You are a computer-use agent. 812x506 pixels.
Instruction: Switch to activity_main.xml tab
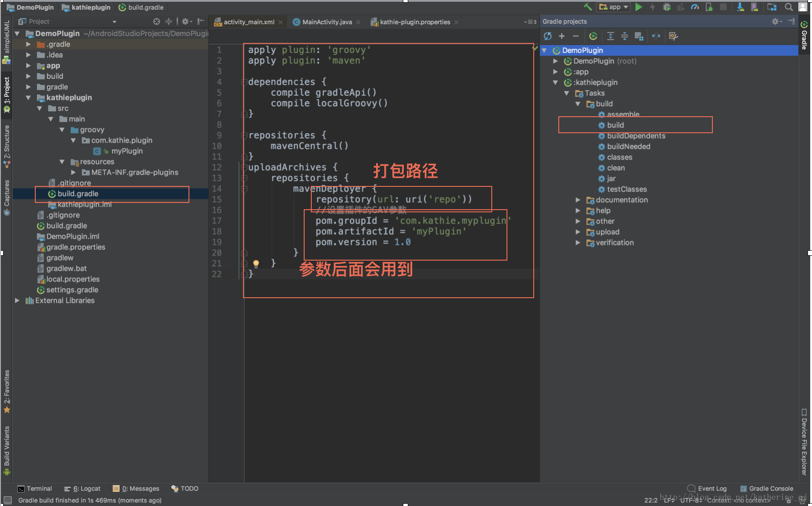[249, 22]
